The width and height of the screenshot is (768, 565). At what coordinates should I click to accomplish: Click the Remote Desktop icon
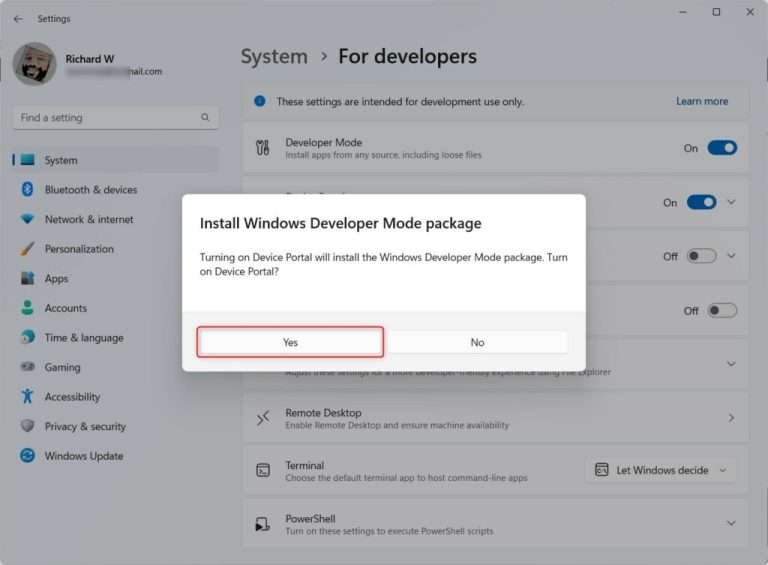[263, 418]
